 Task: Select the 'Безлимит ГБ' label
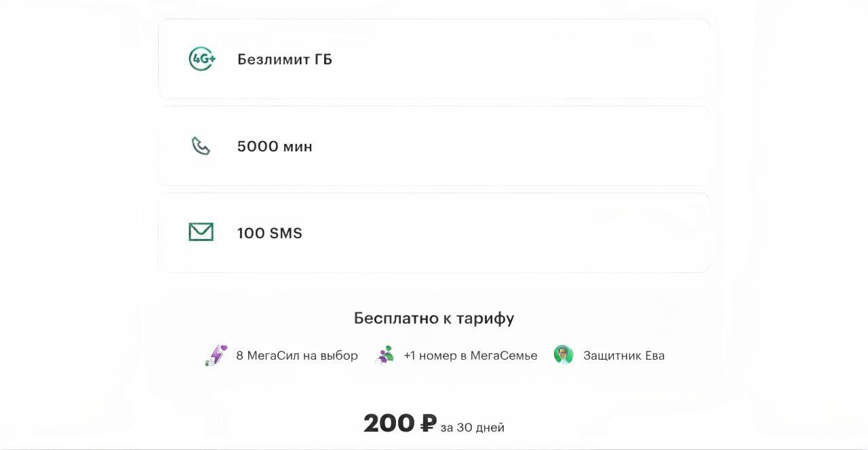[284, 59]
